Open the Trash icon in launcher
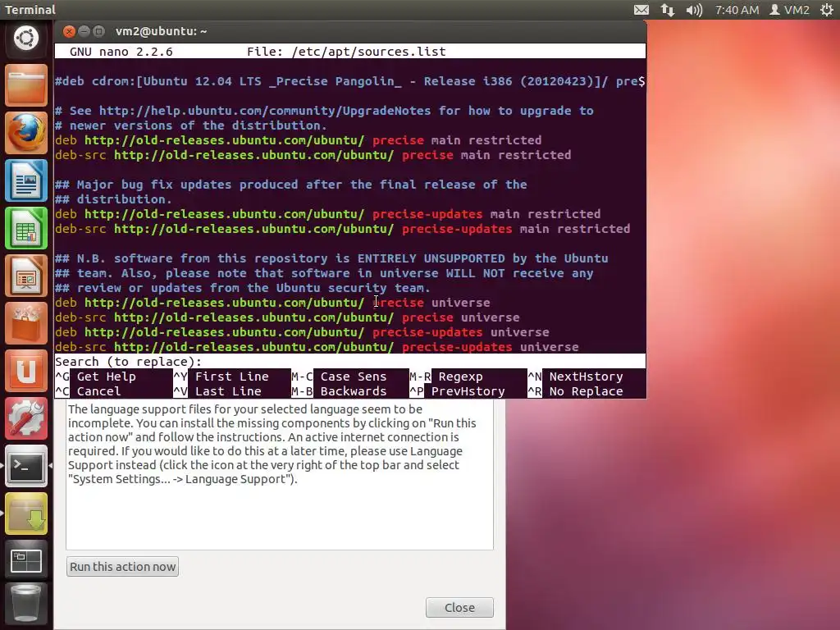The height and width of the screenshot is (630, 840). pos(26,605)
